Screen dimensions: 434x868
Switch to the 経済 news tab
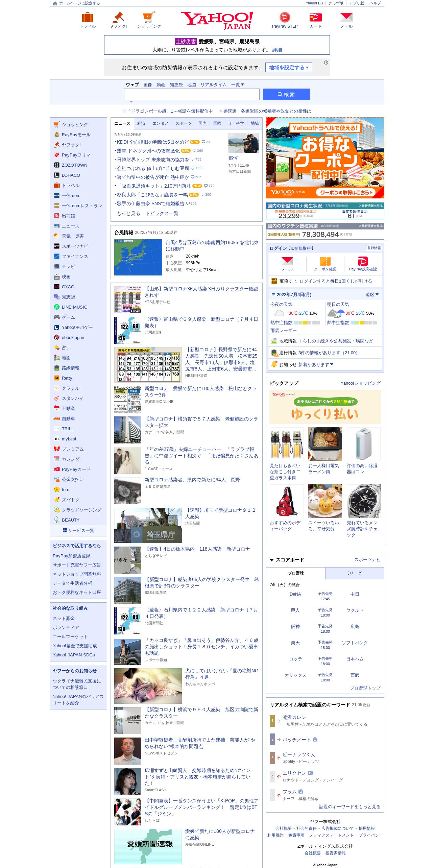pos(141,123)
